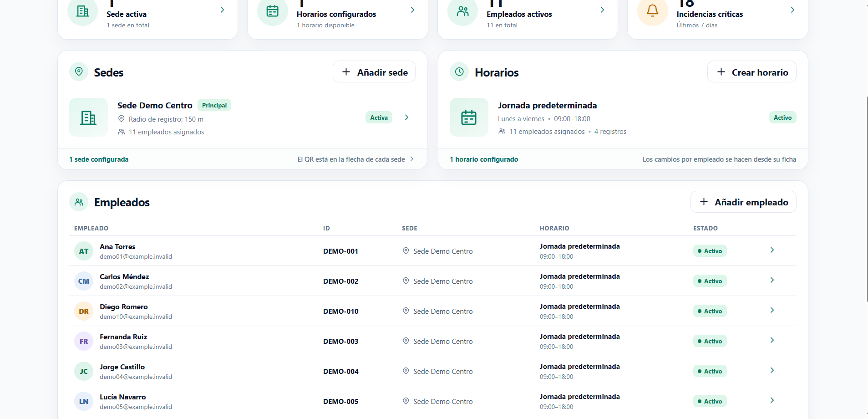
Task: Click the calendar icon of Jornada predeterminada
Action: 469,118
